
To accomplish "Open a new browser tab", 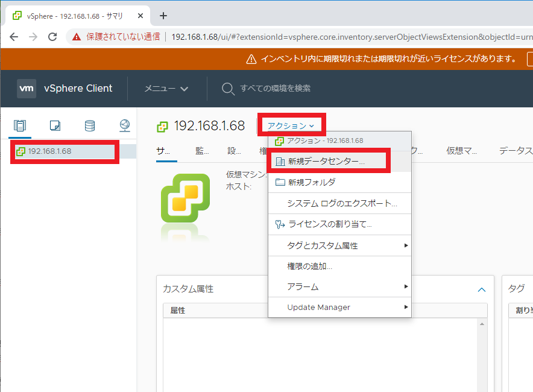I will tap(163, 16).
